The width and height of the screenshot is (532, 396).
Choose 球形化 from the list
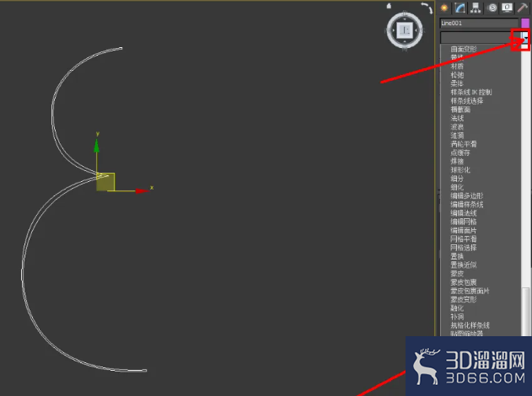pyautogui.click(x=460, y=170)
